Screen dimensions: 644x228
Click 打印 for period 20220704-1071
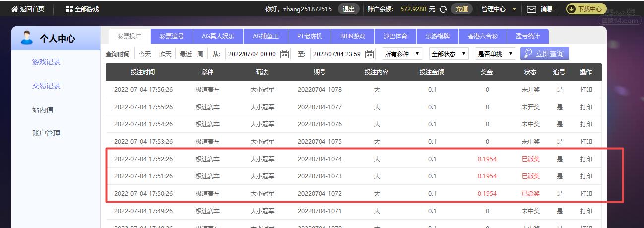586,211
